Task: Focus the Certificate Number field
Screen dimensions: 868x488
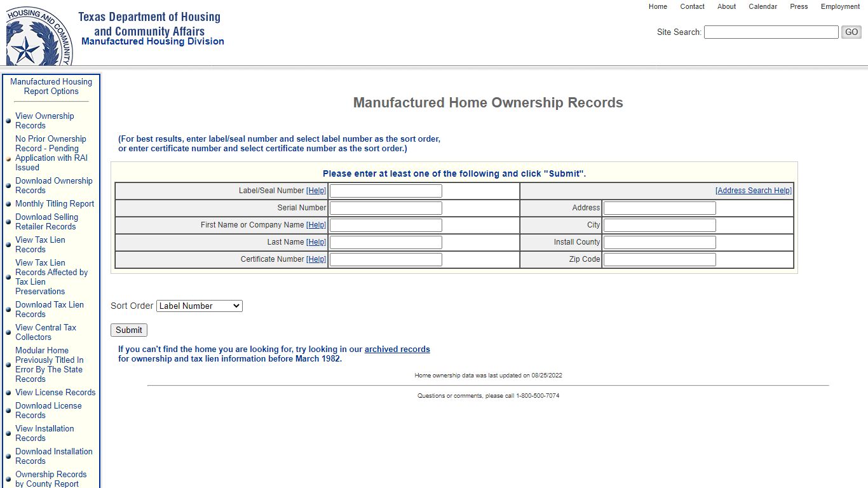Action: (386, 259)
